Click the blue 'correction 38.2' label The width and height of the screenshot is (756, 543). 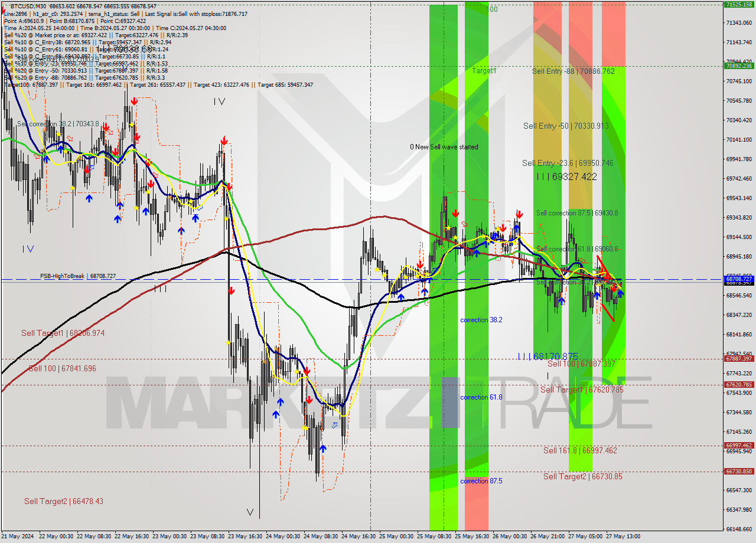[x=481, y=320]
